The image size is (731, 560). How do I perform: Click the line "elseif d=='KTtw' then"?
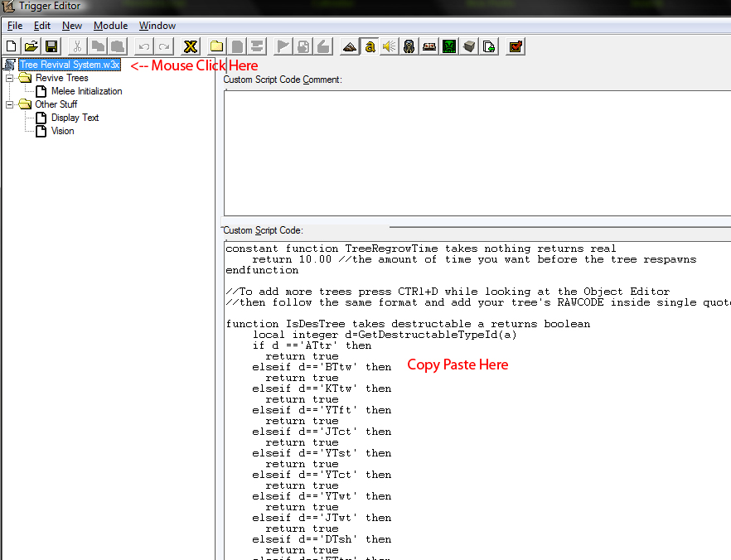coord(322,388)
